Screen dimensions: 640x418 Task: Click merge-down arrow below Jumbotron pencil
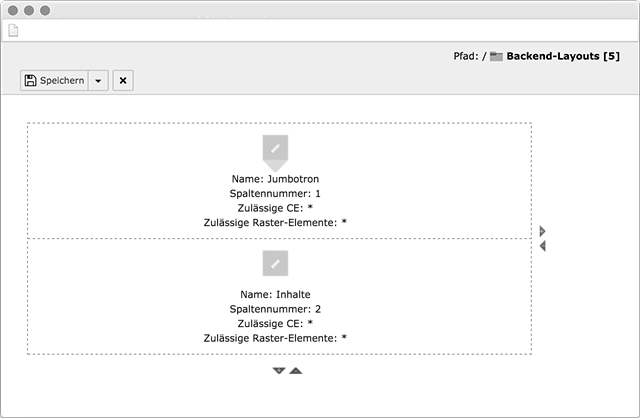coord(275,166)
